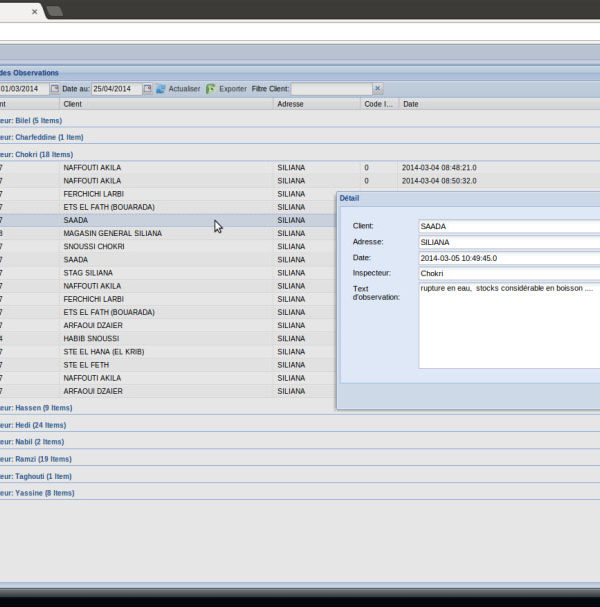Image resolution: width=600 pixels, height=607 pixels.
Task: Open the start date calendar picker
Action: click(55, 89)
